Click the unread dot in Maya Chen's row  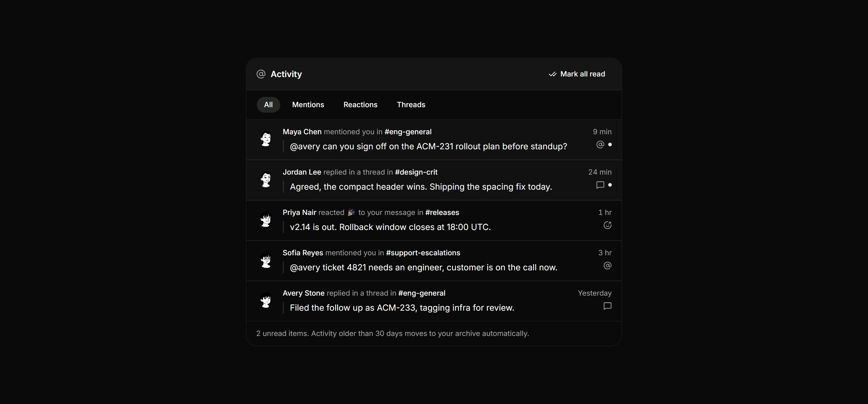click(610, 145)
